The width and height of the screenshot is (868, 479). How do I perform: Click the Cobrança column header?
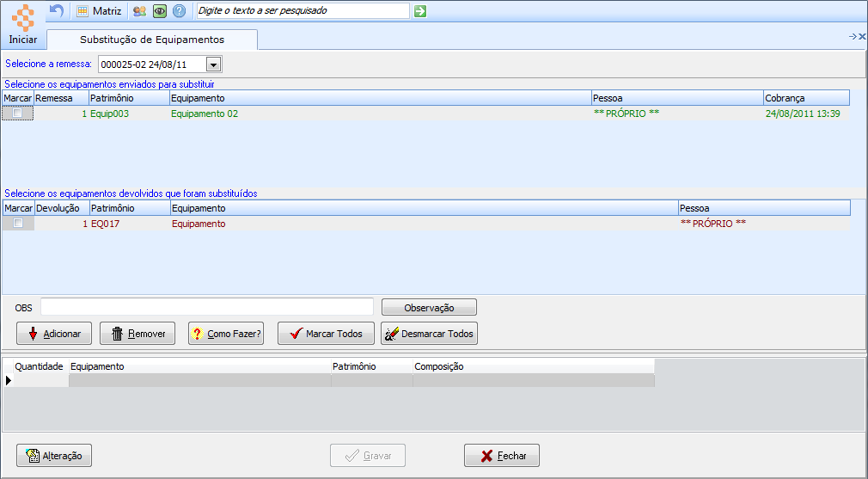(x=806, y=98)
